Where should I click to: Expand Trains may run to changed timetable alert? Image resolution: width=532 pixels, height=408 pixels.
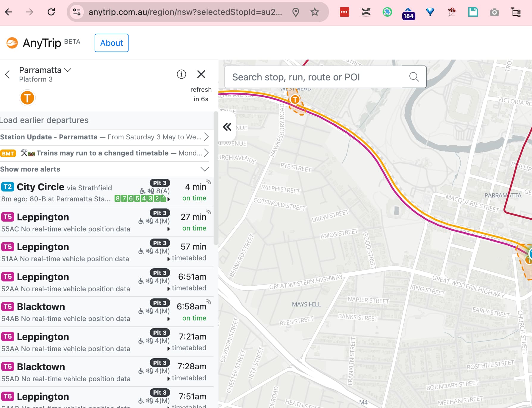104,153
